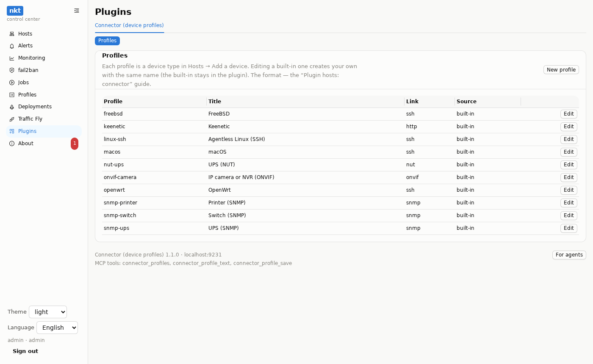Click the Alerts bell icon
Image resolution: width=593 pixels, height=364 pixels.
tap(12, 46)
